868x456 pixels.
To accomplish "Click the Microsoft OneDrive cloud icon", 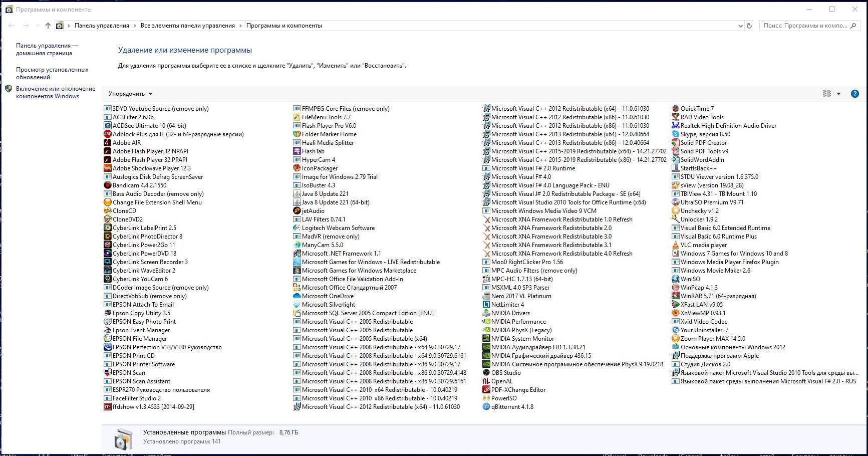I will [297, 296].
